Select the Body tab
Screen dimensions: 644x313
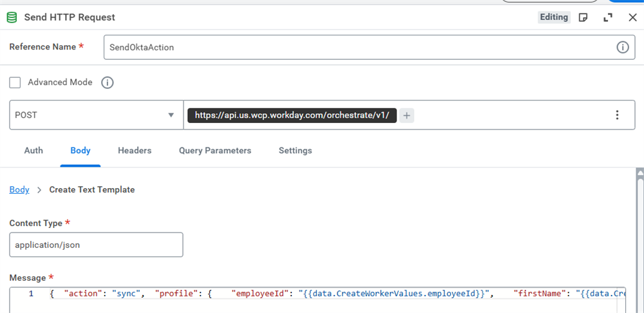80,150
